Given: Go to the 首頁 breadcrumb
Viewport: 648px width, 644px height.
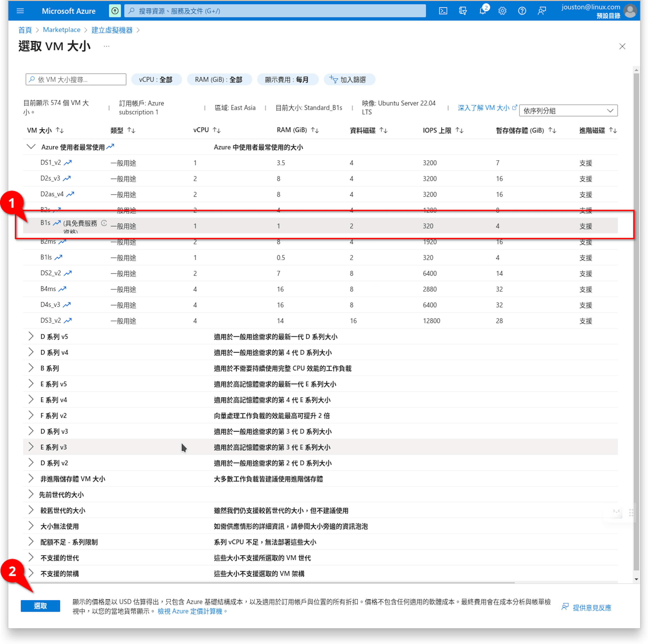Looking at the screenshot, I should [x=25, y=30].
